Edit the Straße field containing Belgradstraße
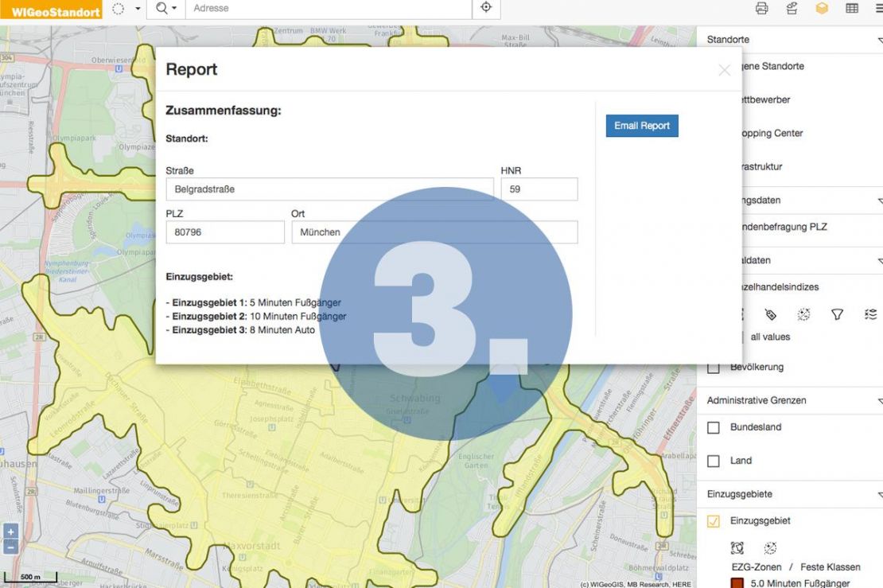Viewport: 883px width, 588px height. [329, 189]
